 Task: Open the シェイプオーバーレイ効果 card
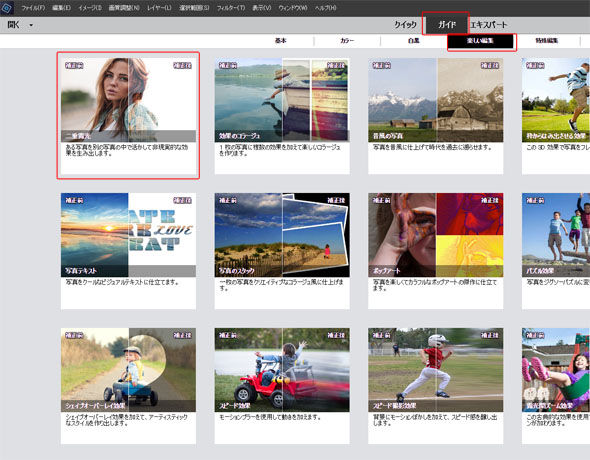pyautogui.click(x=128, y=386)
